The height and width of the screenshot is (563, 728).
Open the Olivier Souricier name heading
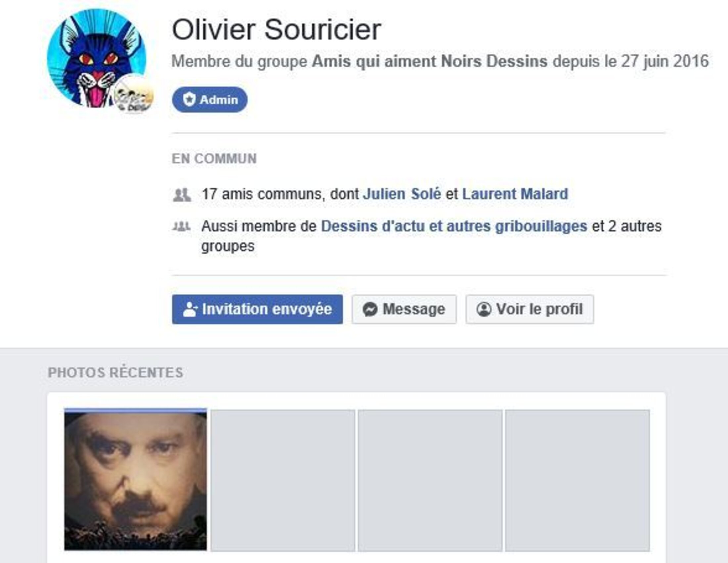pos(276,30)
